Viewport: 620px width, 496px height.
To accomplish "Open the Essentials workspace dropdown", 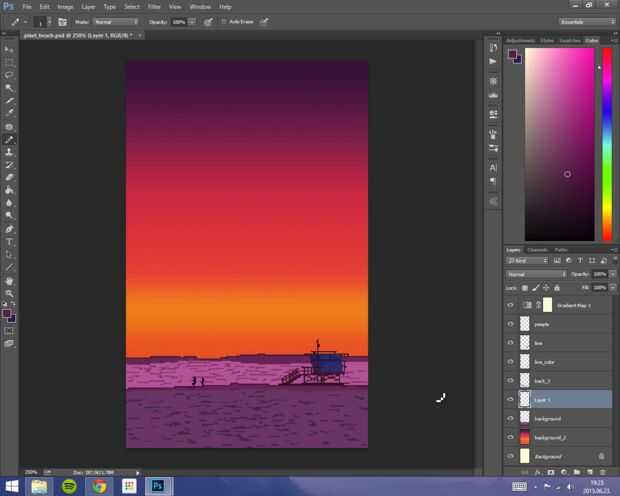I will 587,22.
